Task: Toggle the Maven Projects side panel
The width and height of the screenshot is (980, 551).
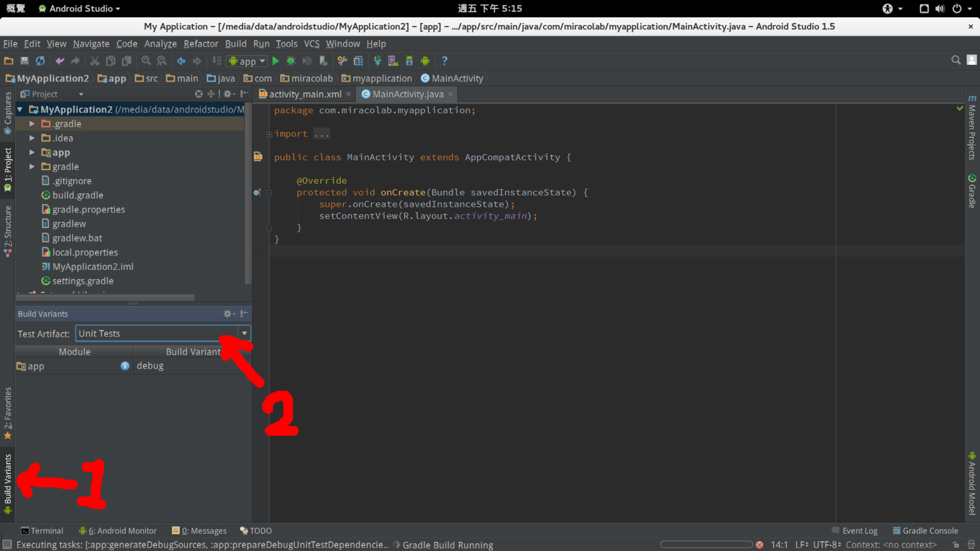Action: [972, 127]
